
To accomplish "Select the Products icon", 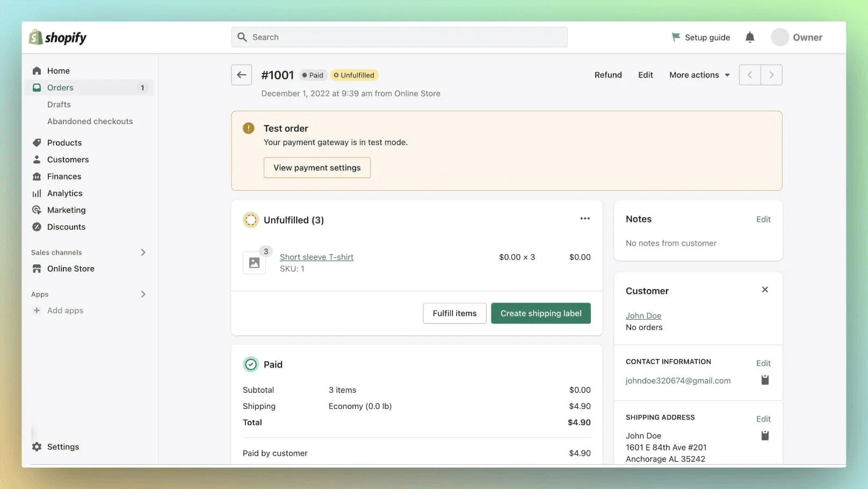I will [x=64, y=142].
